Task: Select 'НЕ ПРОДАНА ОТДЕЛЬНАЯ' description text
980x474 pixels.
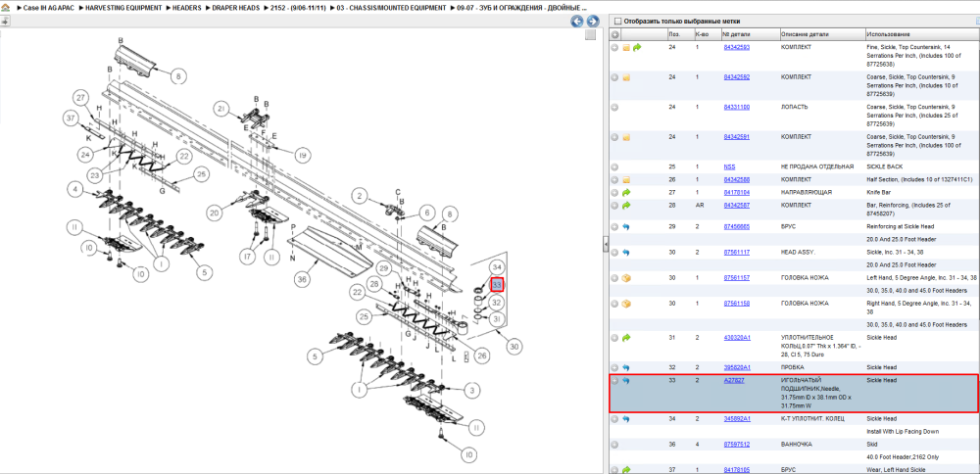Action: point(817,167)
